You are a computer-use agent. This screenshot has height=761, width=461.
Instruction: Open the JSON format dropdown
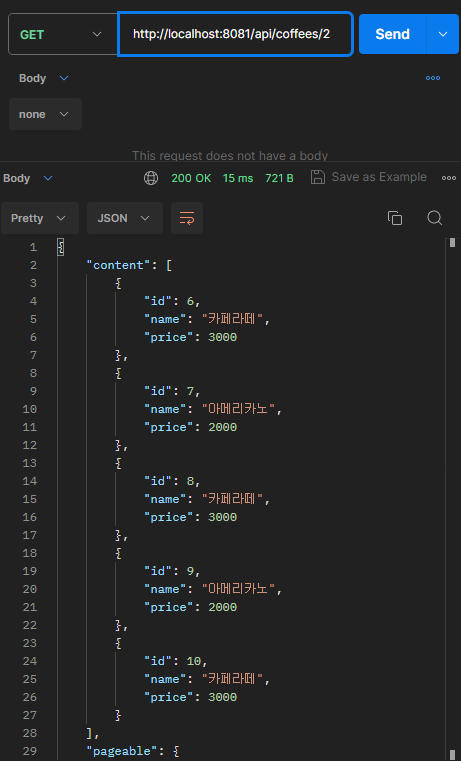click(125, 218)
